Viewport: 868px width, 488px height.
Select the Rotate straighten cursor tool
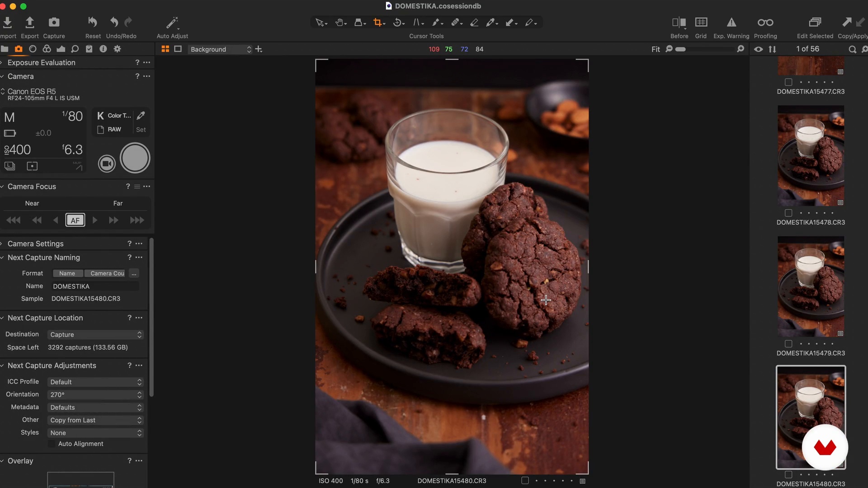click(397, 23)
